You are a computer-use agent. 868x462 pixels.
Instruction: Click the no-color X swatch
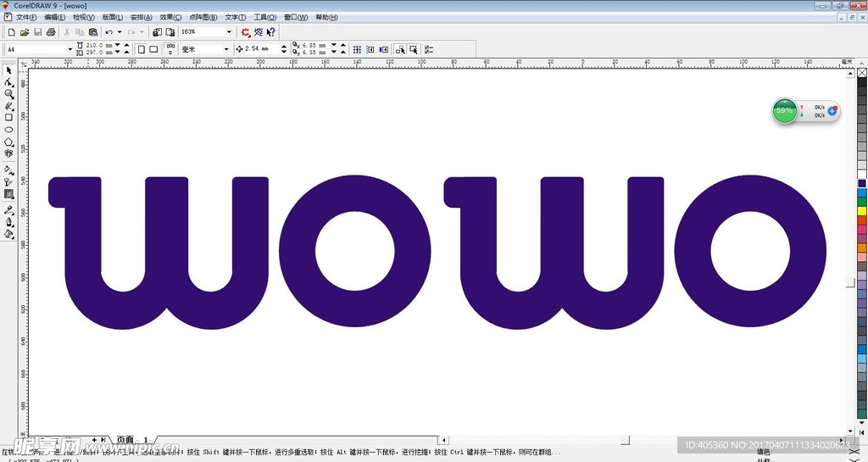tap(862, 73)
